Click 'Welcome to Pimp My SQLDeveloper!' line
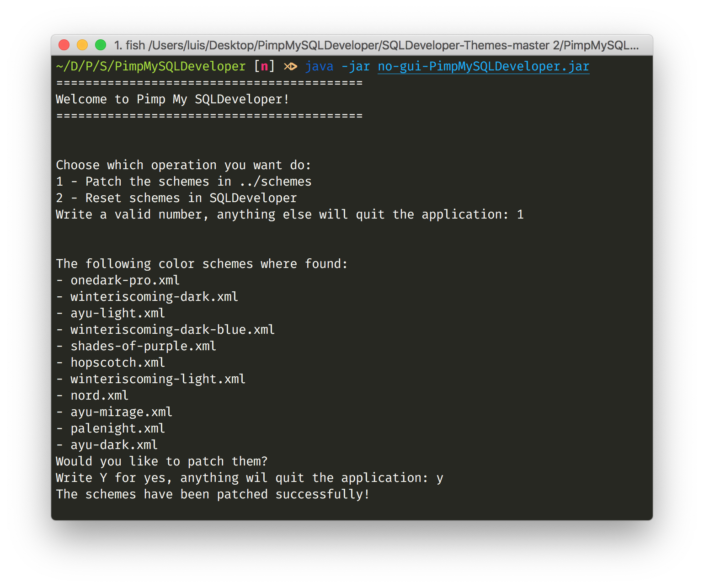Image resolution: width=704 pixels, height=588 pixels. pyautogui.click(x=172, y=99)
